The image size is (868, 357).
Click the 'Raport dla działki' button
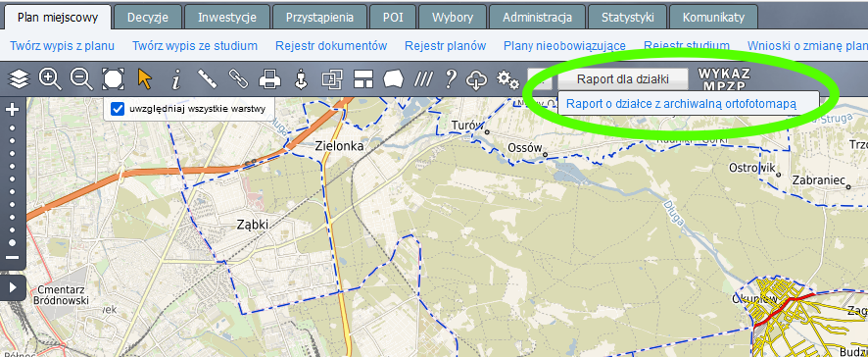[x=623, y=79]
